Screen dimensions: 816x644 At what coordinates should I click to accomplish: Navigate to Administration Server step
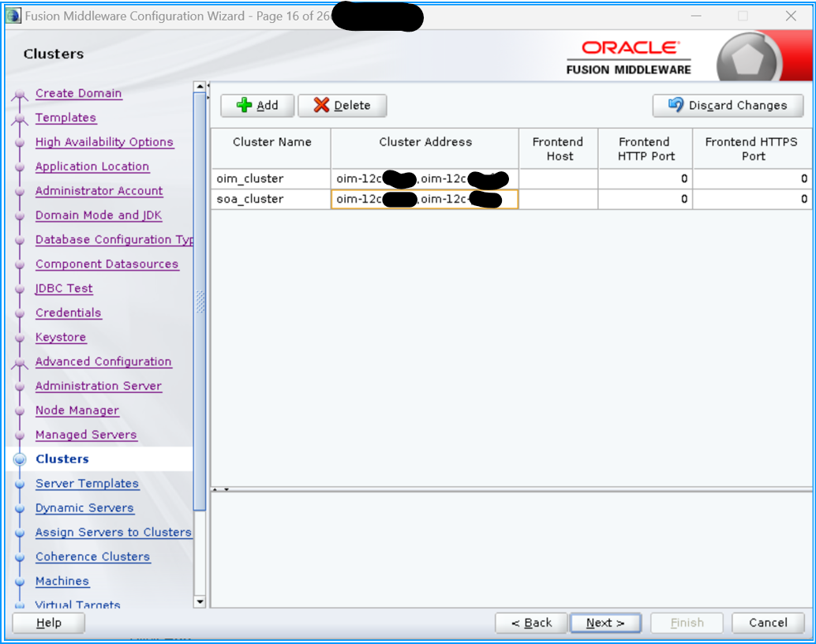[x=99, y=386]
